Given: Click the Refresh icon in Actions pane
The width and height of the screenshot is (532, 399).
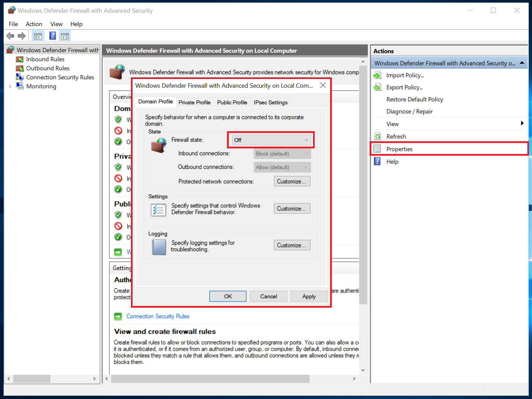Looking at the screenshot, I should pos(377,137).
